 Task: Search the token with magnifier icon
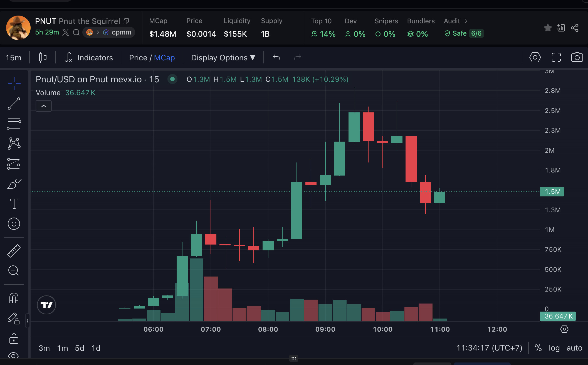point(76,32)
